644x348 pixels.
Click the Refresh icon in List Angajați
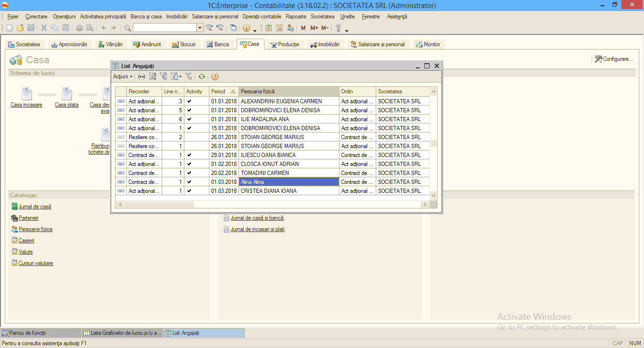click(202, 76)
